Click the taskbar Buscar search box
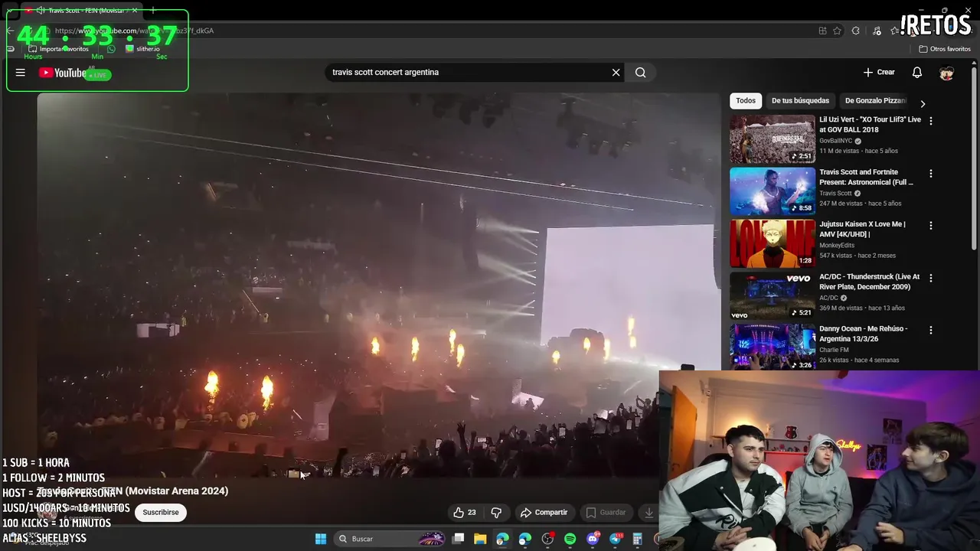Screen dimensions: 980x551 point(390,539)
